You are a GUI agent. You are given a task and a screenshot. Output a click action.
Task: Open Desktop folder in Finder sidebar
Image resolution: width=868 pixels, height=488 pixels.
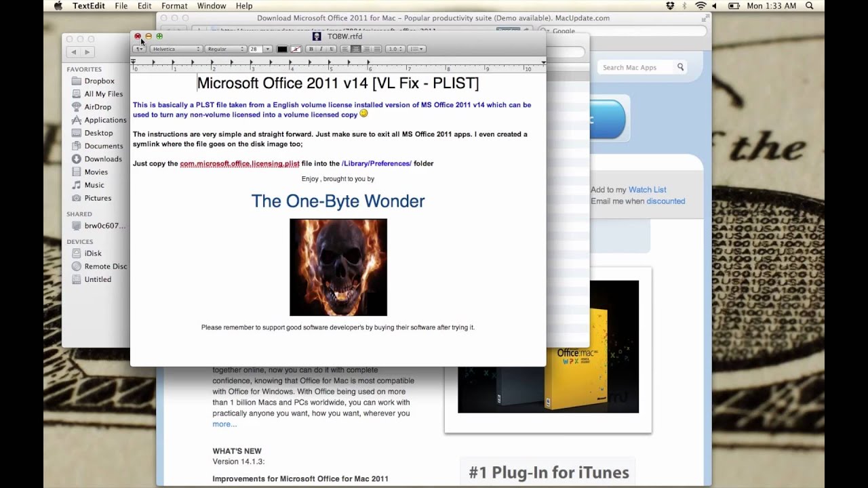pos(98,133)
